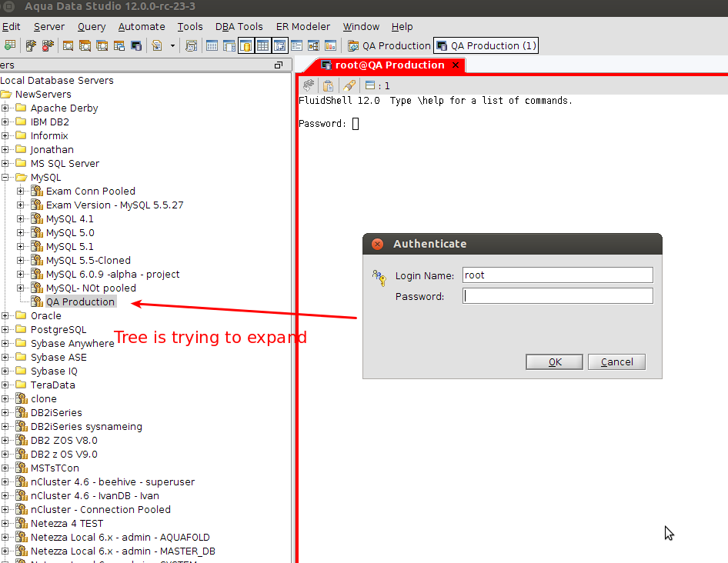Open the Server menu
728x563 pixels.
click(x=48, y=26)
